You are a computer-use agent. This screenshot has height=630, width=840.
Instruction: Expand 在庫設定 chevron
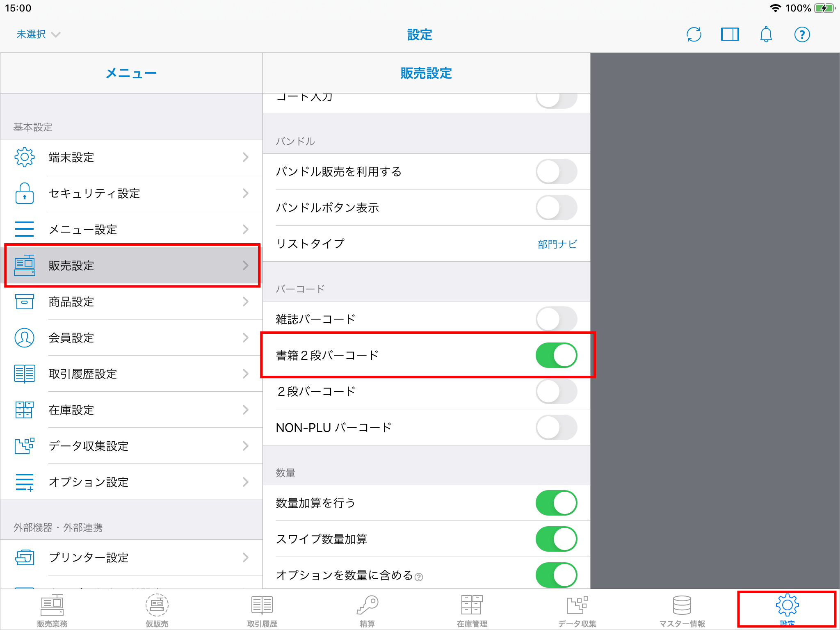pyautogui.click(x=246, y=410)
